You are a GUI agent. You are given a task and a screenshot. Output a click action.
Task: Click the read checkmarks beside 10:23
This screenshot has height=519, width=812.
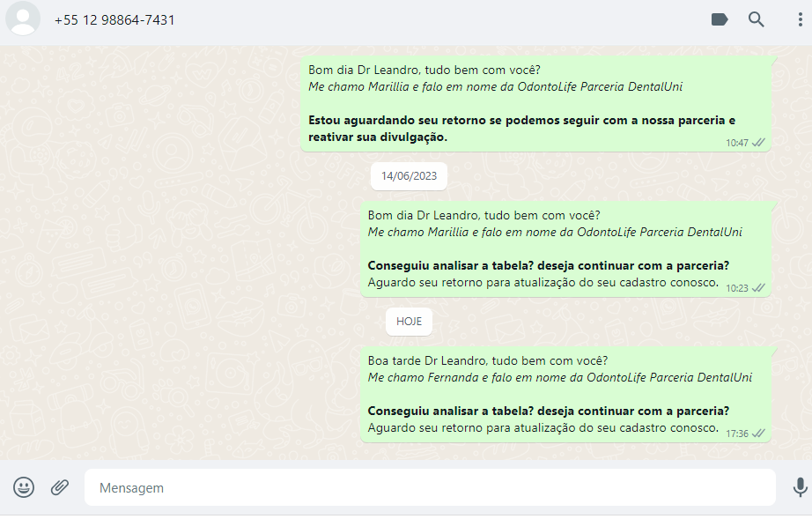tap(758, 288)
